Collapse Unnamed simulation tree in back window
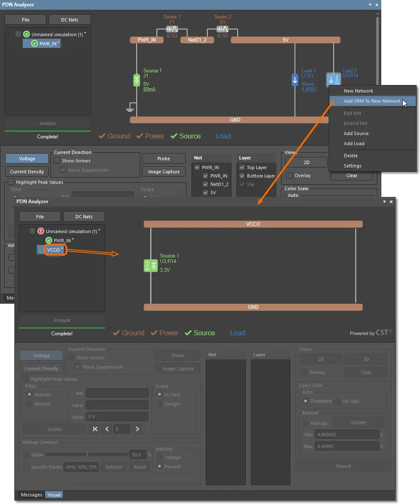 click(11, 34)
